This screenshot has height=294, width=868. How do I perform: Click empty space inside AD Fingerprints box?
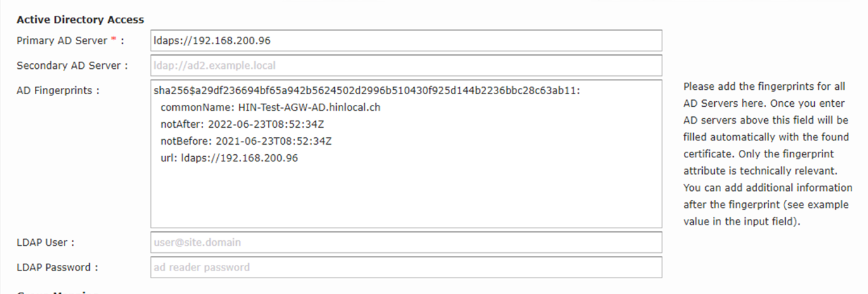406,196
